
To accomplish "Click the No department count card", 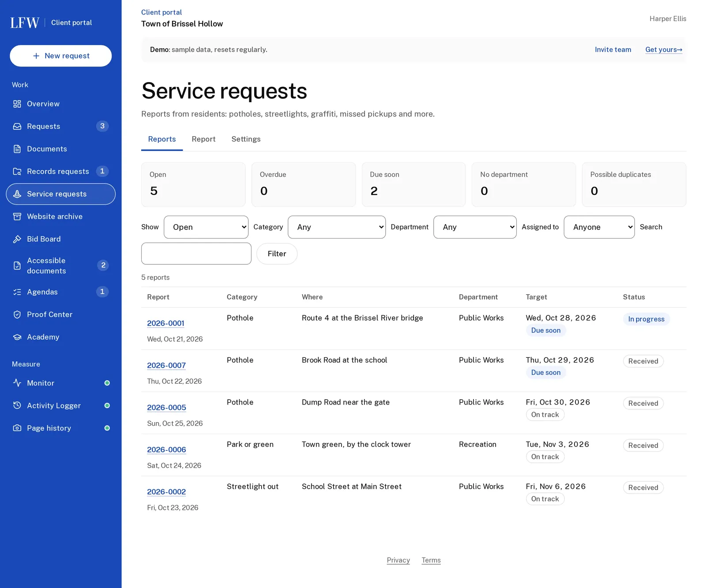I will (524, 184).
